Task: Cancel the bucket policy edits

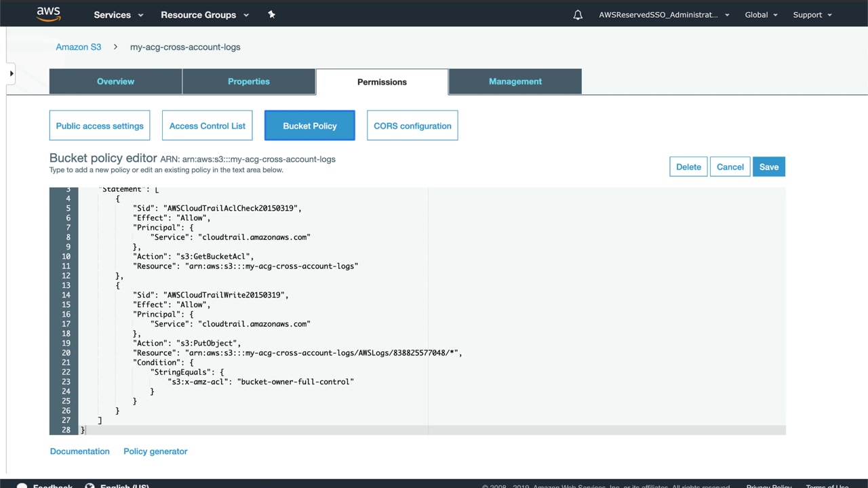Action: pyautogui.click(x=730, y=167)
